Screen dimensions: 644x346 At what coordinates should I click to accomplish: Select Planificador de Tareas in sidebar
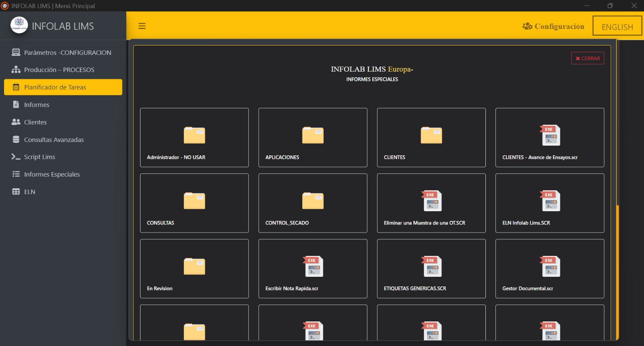(x=63, y=87)
